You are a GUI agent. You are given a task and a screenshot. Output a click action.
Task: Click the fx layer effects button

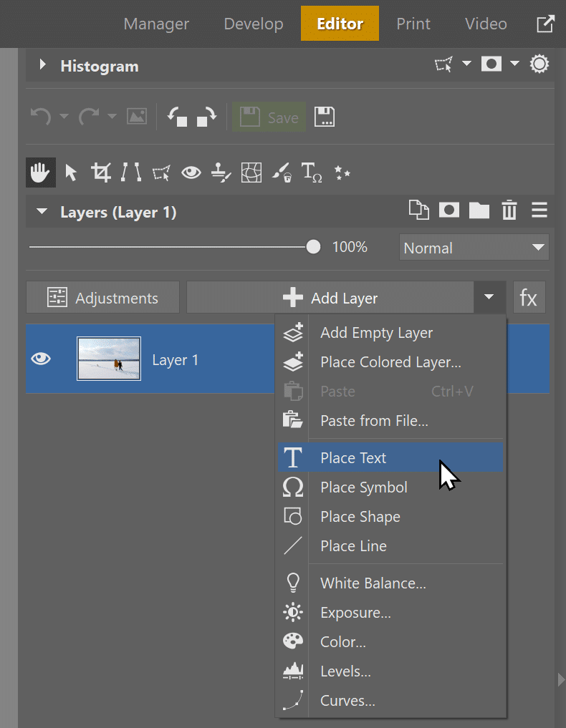529,298
